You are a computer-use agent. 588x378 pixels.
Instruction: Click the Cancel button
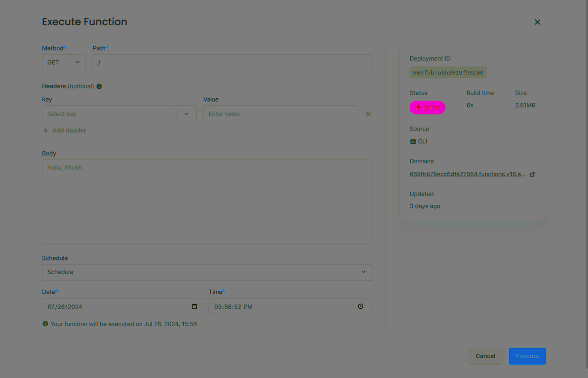[485, 356]
